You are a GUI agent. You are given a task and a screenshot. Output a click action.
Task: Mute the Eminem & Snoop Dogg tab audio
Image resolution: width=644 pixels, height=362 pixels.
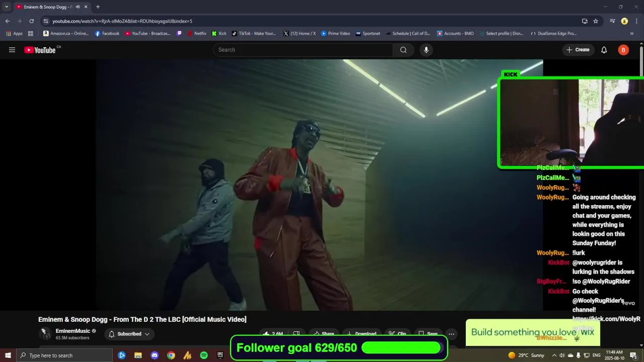point(77,7)
